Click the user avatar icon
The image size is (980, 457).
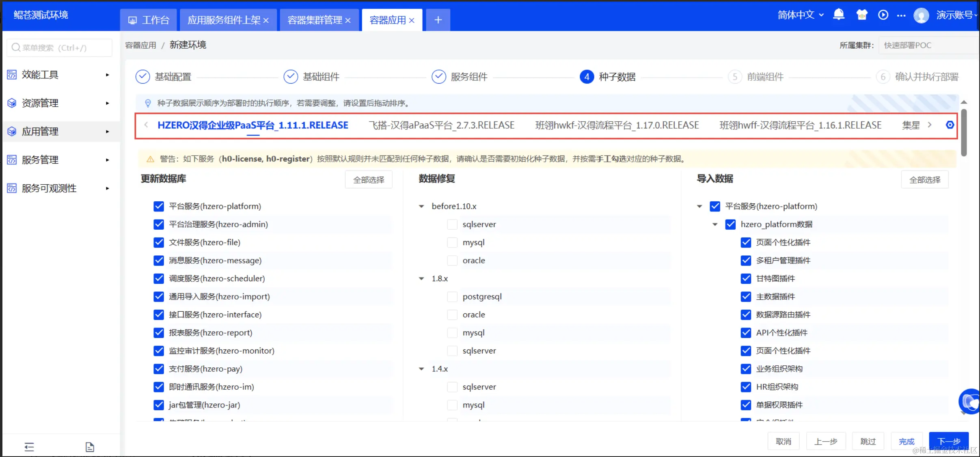921,15
